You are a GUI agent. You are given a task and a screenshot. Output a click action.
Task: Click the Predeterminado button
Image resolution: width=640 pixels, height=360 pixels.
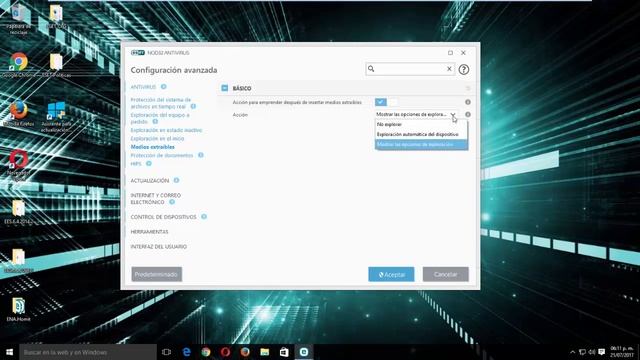coord(157,274)
